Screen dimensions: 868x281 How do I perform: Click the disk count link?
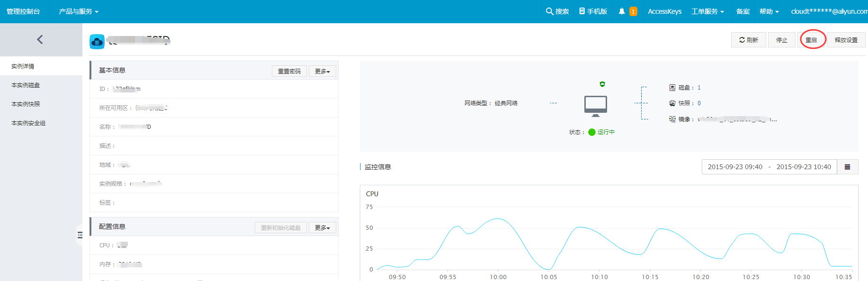tap(699, 88)
